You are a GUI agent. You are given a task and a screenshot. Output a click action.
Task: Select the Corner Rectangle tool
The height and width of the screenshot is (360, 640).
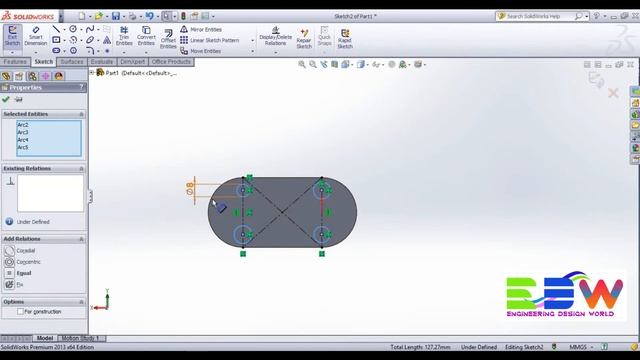click(56, 40)
